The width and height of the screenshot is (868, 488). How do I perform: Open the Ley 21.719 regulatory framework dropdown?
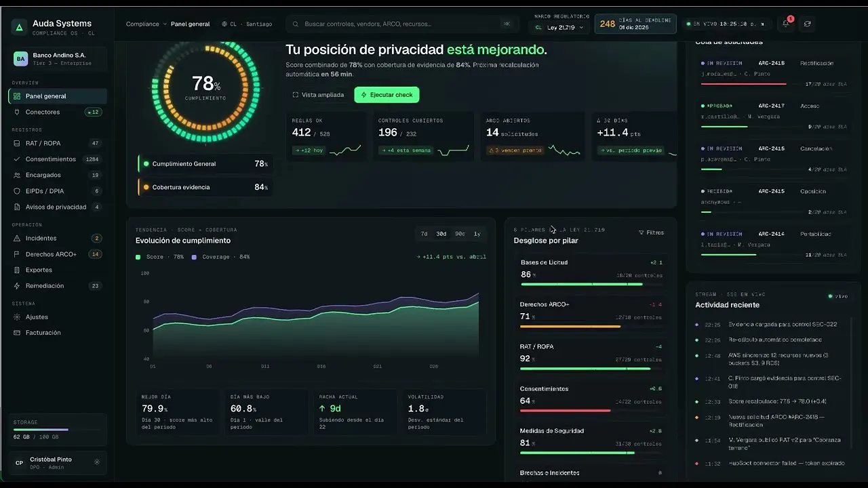559,27
